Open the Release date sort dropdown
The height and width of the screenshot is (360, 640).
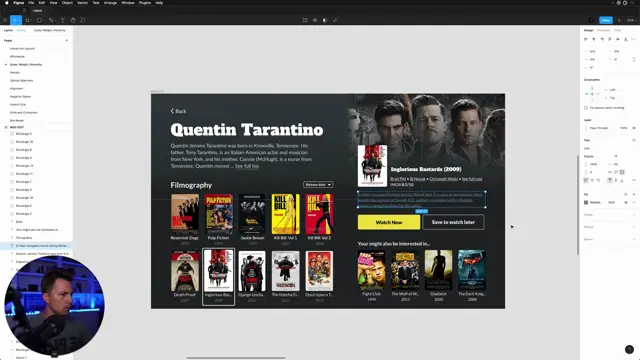tap(318, 184)
